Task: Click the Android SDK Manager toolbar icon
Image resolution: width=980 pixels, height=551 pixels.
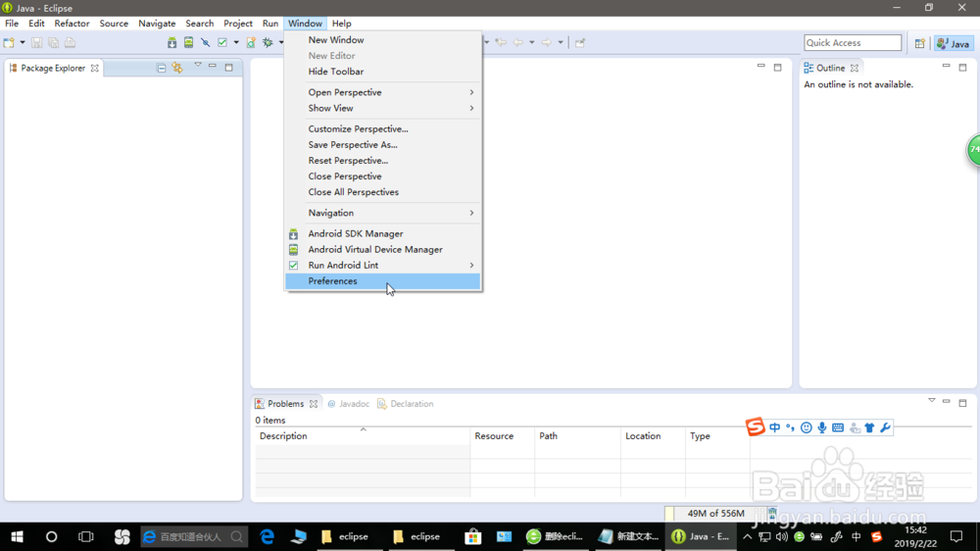Action: coord(171,42)
